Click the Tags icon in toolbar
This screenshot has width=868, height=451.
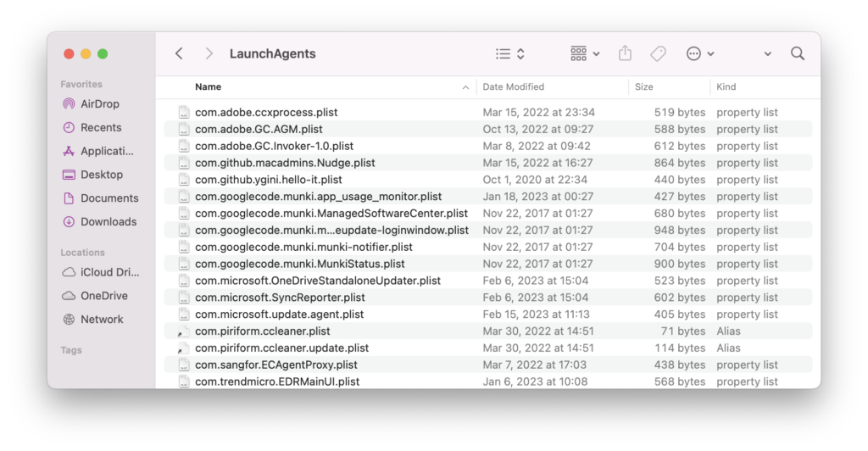tap(658, 53)
